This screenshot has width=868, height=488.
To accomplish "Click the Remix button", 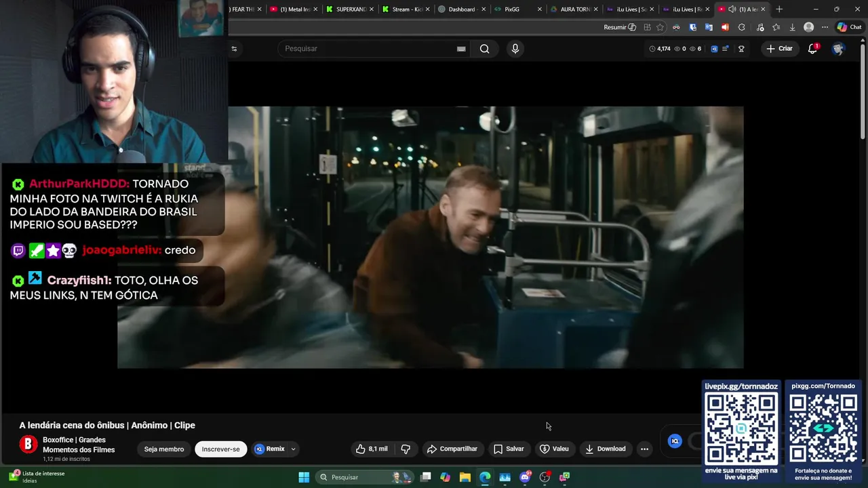I will click(x=270, y=449).
